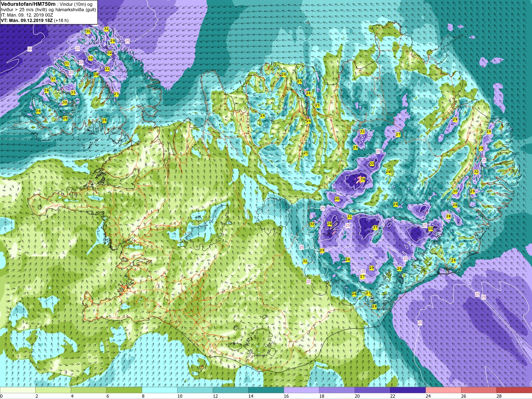
Task: Click the olive green 6–8 m/s legend swatch
Action: tap(124, 390)
